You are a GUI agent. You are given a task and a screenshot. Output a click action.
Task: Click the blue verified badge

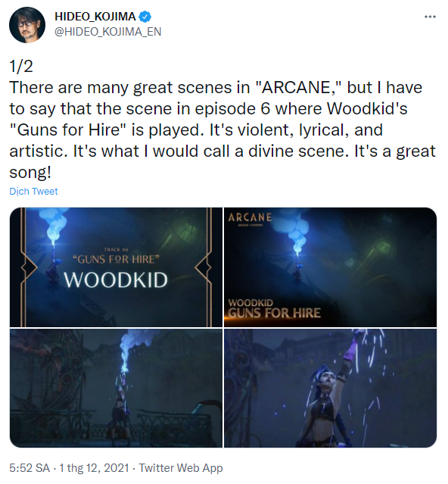coord(145,17)
